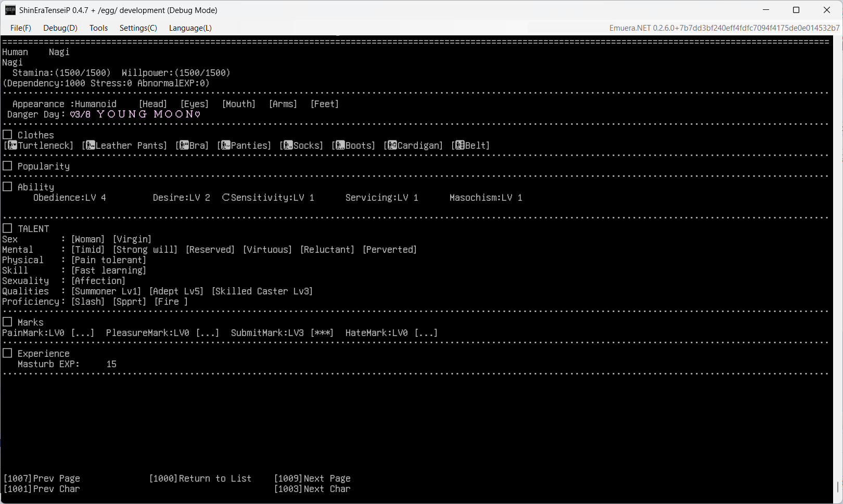This screenshot has height=504, width=843.
Task: Click [1000] Return to List
Action: pyautogui.click(x=200, y=479)
